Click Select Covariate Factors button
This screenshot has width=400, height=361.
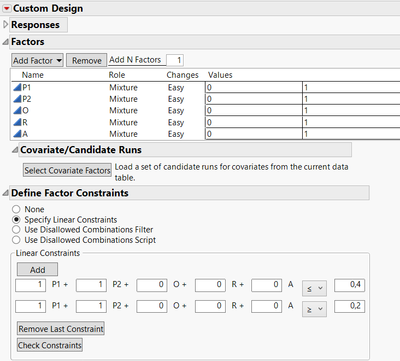pos(67,170)
